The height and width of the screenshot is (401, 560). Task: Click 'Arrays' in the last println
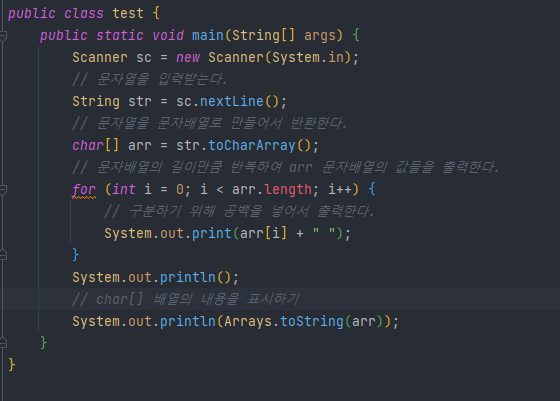248,322
